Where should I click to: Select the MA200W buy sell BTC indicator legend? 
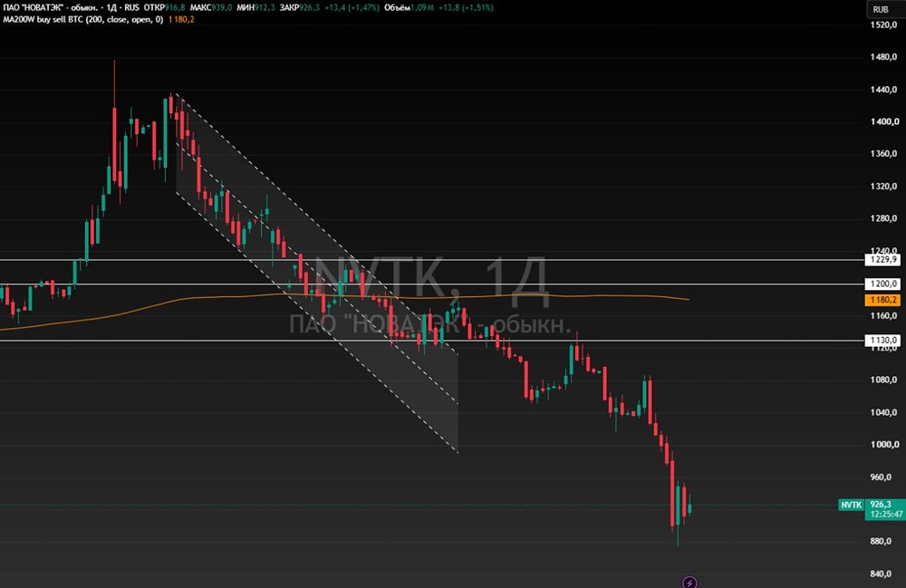click(83, 20)
